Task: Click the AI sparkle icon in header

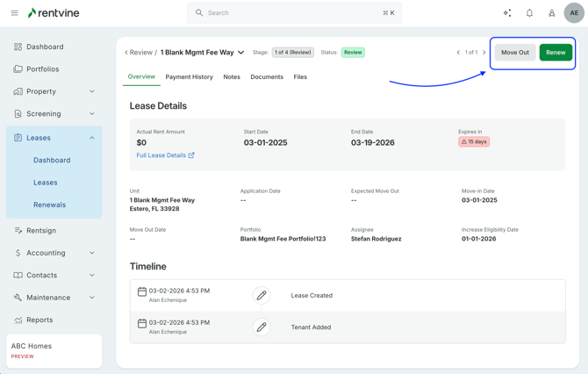Action: point(507,13)
